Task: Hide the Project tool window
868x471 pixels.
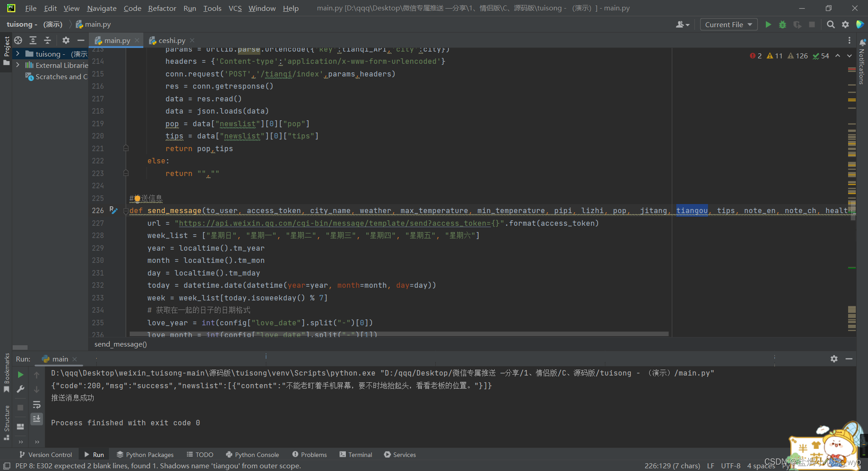Action: coord(80,40)
